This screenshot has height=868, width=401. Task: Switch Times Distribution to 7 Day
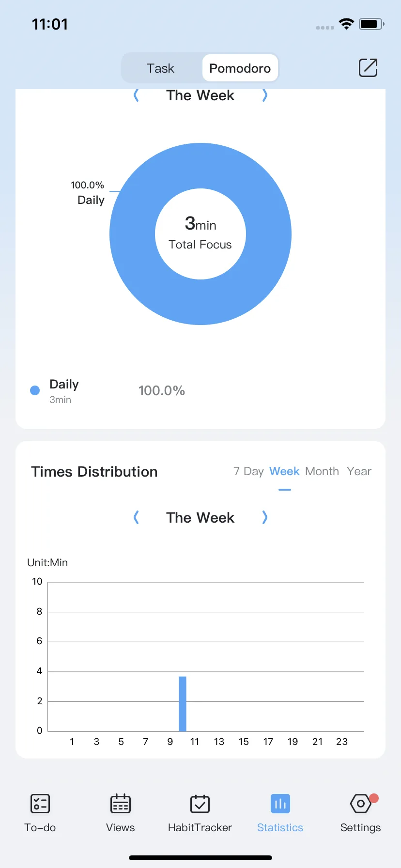[248, 471]
